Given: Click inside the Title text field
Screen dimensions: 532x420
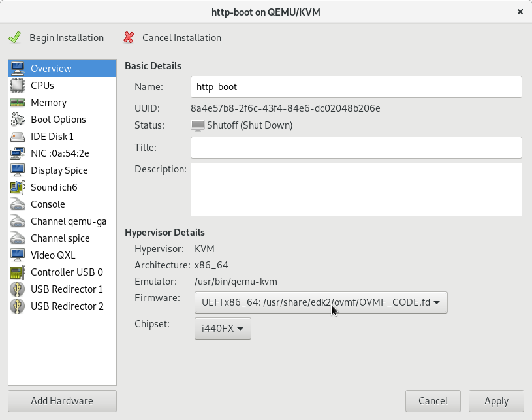Looking at the screenshot, I should point(356,148).
